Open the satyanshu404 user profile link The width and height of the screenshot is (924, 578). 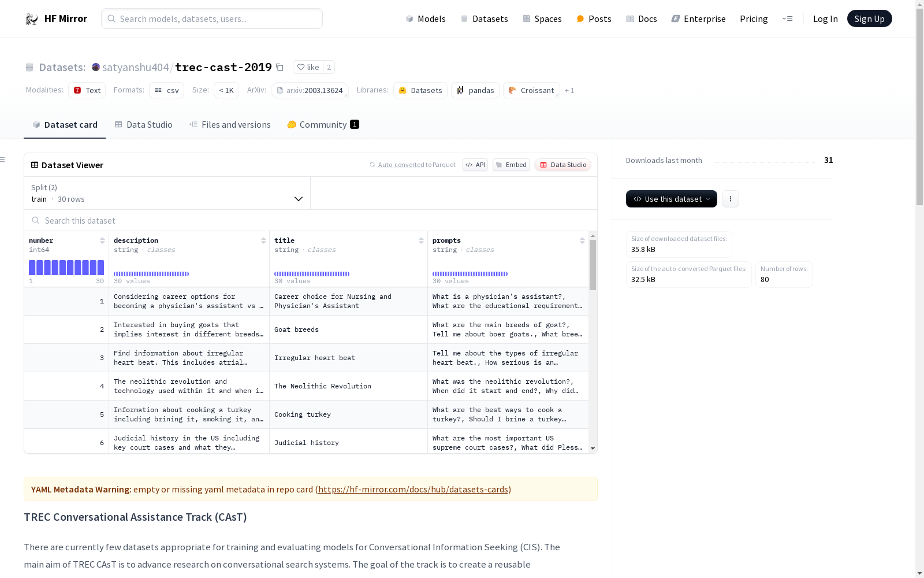tap(136, 67)
